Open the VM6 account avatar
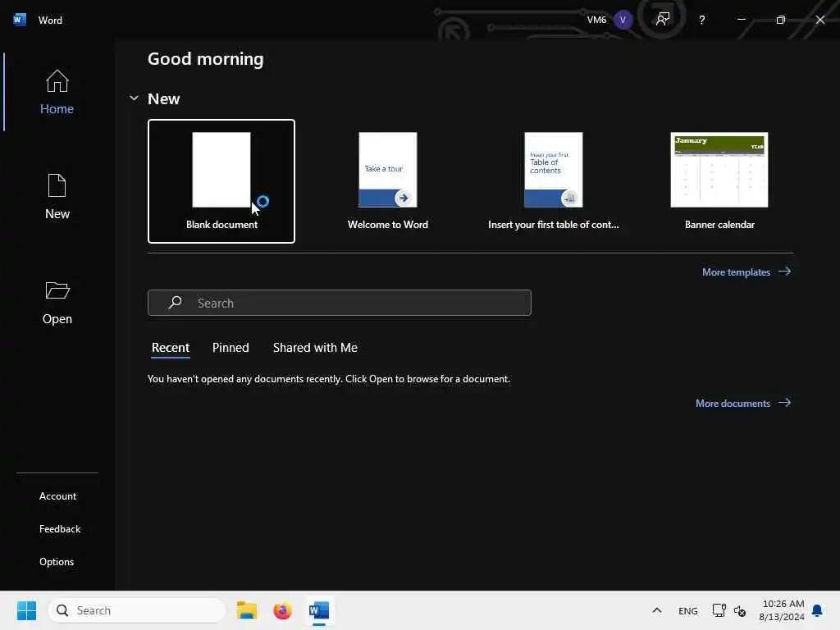Image resolution: width=840 pixels, height=630 pixels. coord(623,20)
